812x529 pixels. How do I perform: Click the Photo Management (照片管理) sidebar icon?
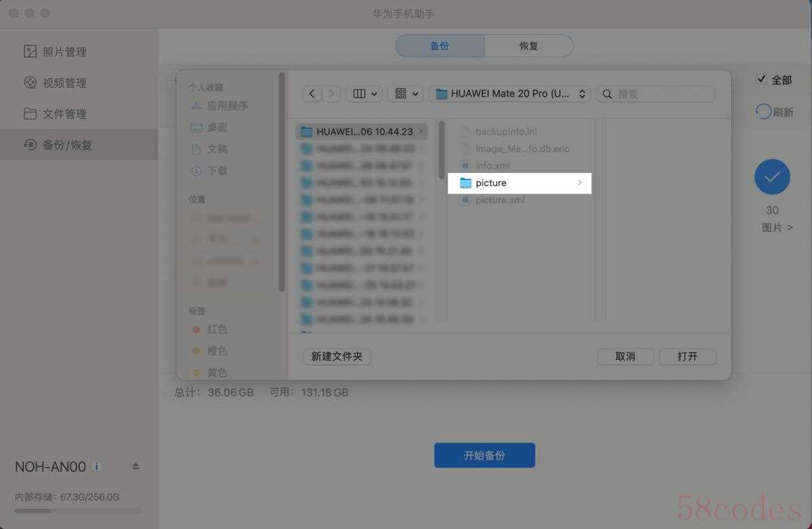30,51
